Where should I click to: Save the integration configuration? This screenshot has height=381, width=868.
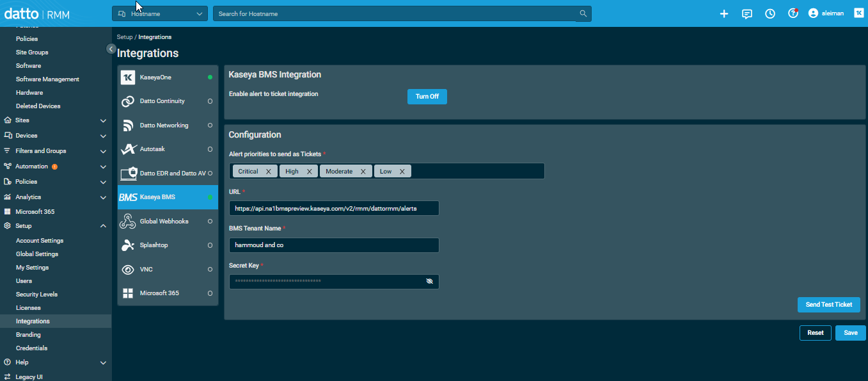pos(850,333)
